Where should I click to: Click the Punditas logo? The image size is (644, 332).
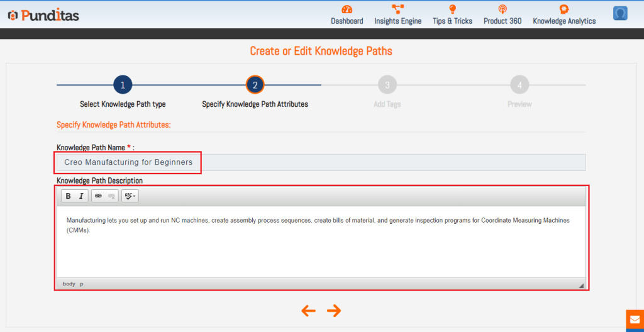43,15
